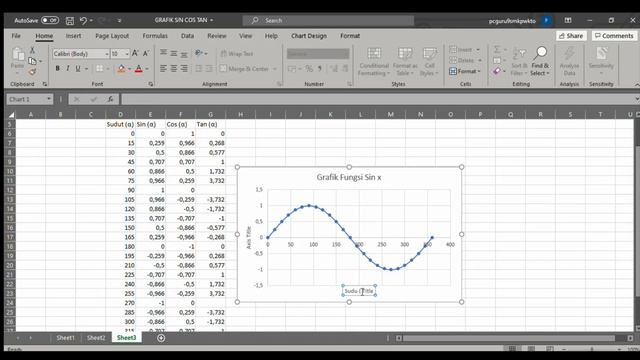This screenshot has width=640, height=360.
Task: Click the Save icon in title bar
Action: point(70,20)
